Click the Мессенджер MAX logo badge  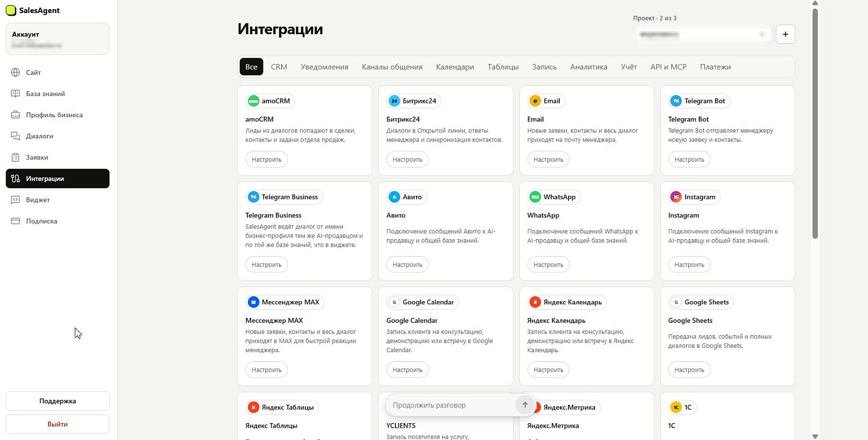pos(253,302)
